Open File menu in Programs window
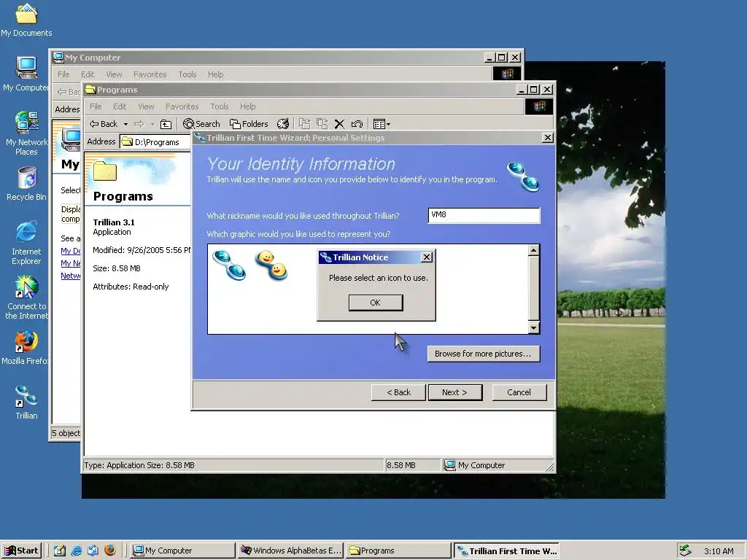 (96, 106)
